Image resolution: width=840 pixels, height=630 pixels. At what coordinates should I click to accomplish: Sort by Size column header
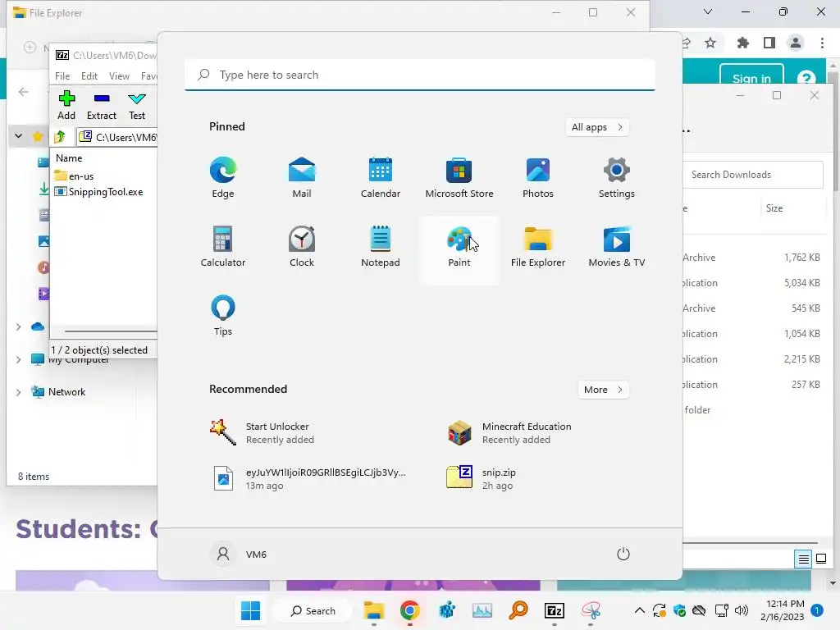tap(774, 208)
